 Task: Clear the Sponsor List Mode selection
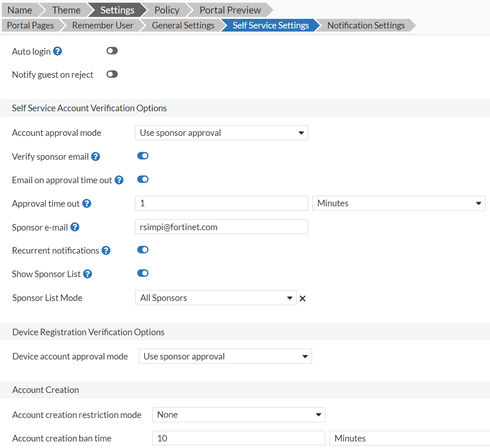click(302, 298)
